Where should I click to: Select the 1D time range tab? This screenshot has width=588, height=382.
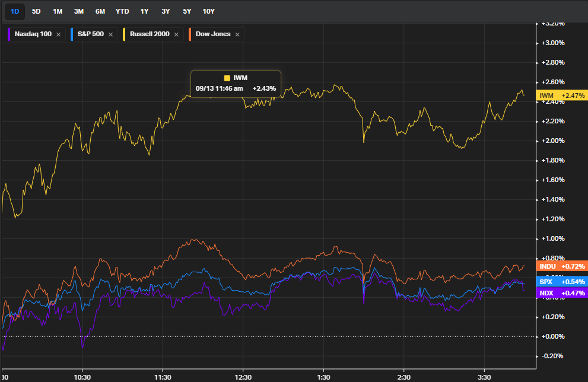tap(15, 11)
